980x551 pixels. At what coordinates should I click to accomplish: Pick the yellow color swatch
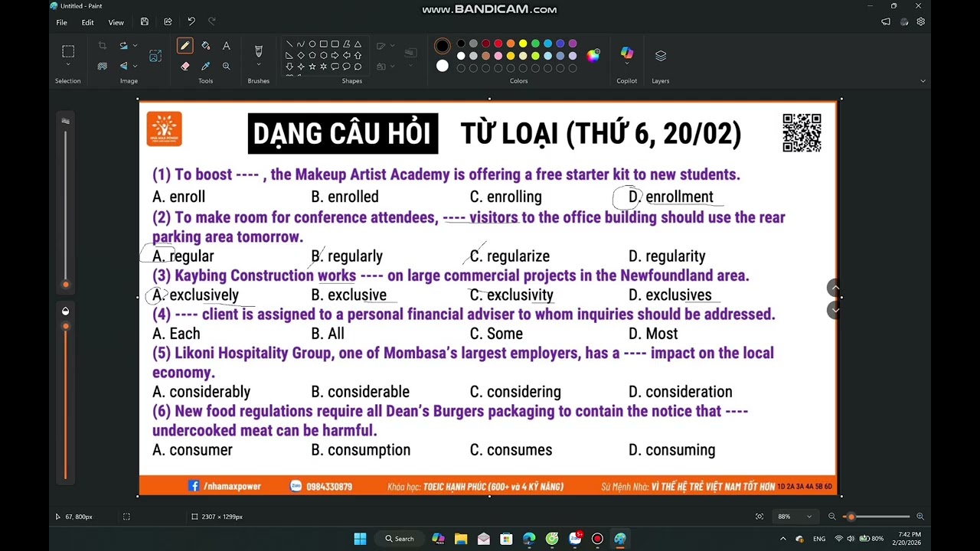pyautogui.click(x=523, y=44)
